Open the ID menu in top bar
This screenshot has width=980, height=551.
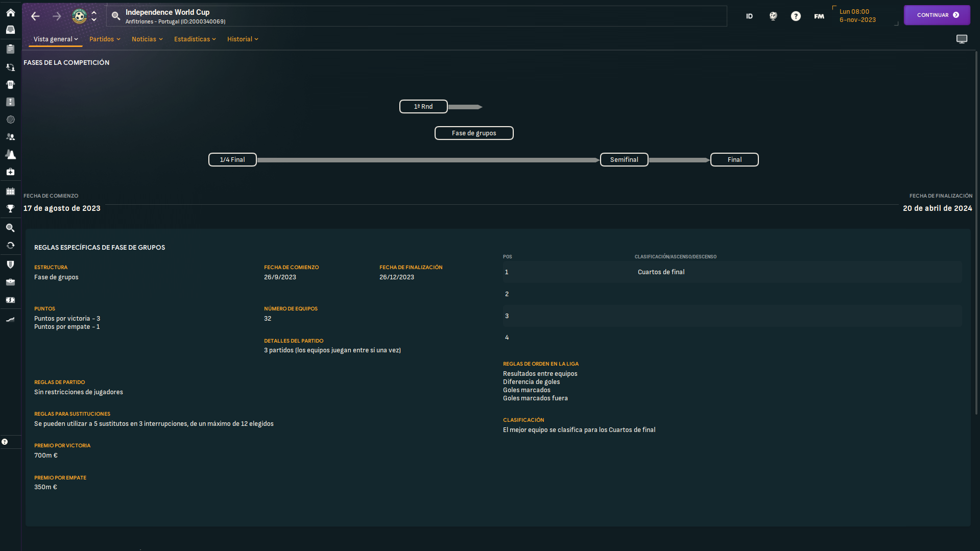pos(749,16)
